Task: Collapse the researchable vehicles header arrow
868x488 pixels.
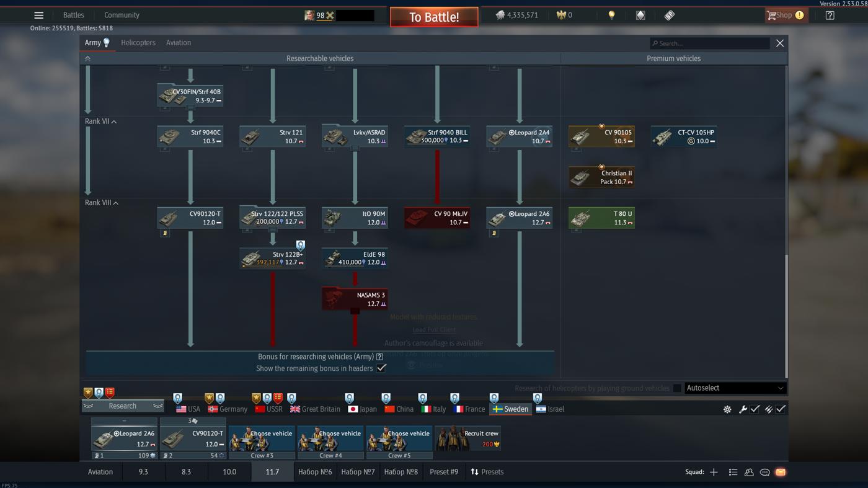Action: [x=87, y=58]
